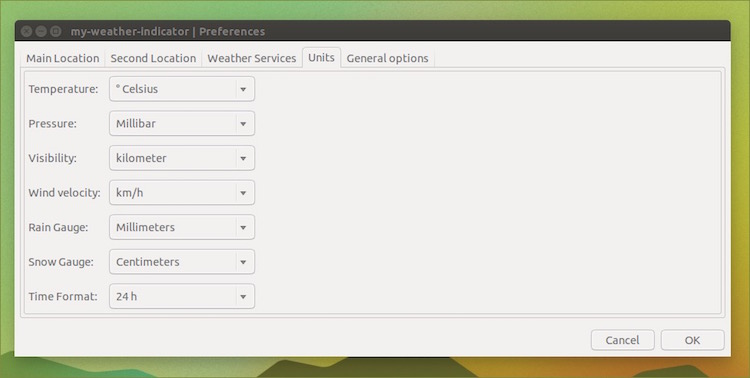The width and height of the screenshot is (750, 378).
Task: Click the arrow icon beside 24 h
Action: click(243, 297)
